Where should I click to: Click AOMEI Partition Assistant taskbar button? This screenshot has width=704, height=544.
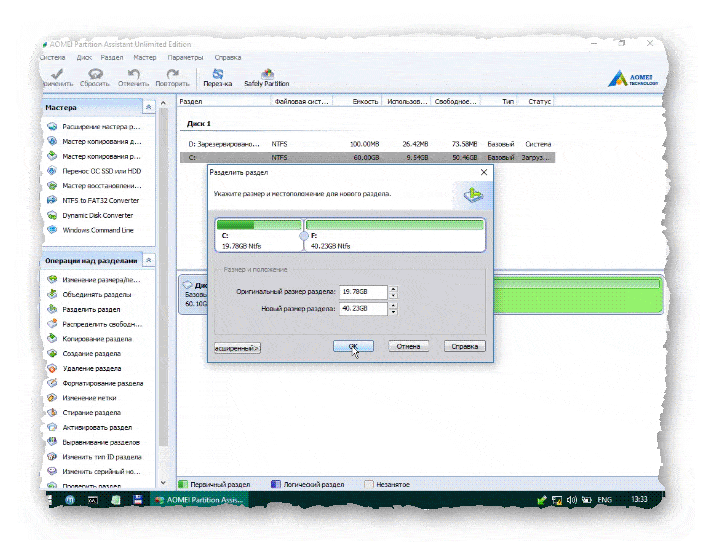(x=199, y=500)
